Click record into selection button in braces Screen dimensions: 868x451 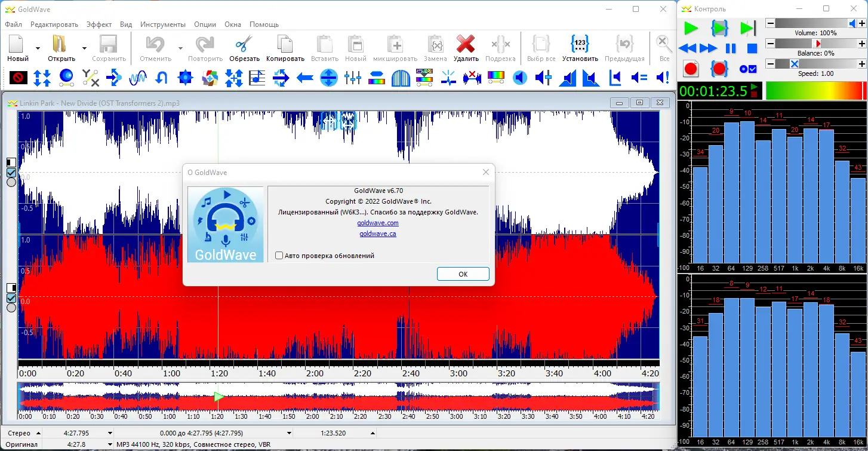719,69
